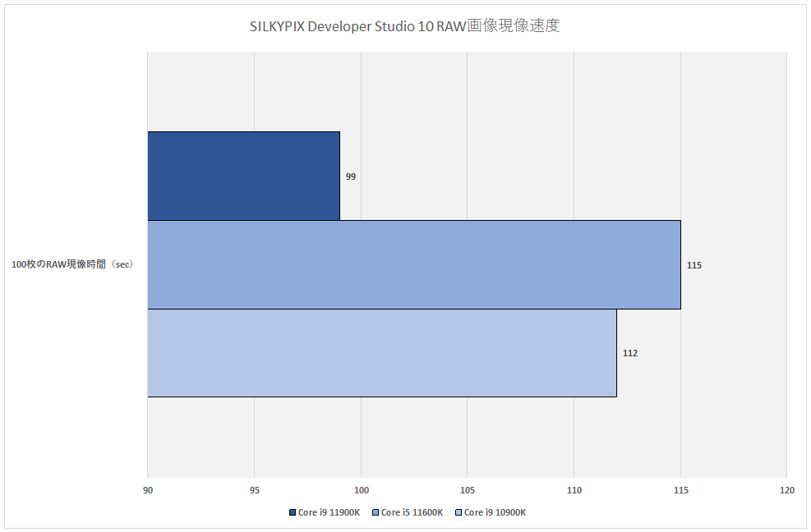The image size is (811, 532).
Task: Click the 90 tick label on horizontal axis
Action: coord(148,491)
